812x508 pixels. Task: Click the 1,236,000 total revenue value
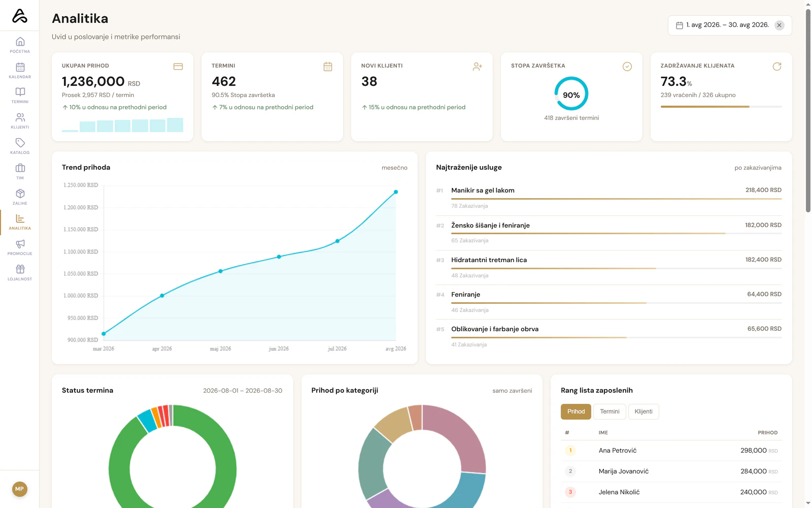(x=93, y=81)
